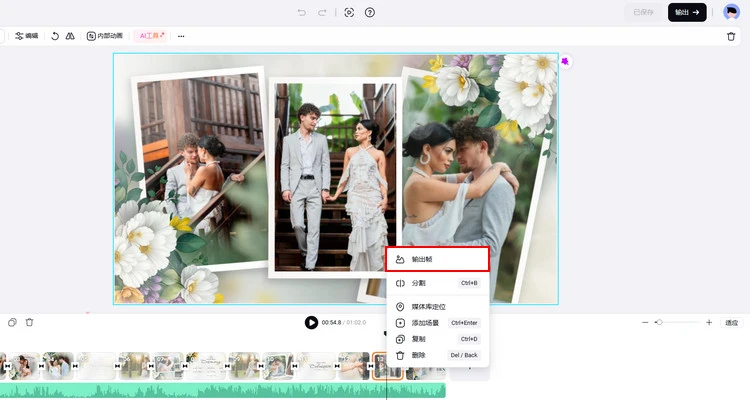
Task: Click the trash icon in top toolbar
Action: (731, 36)
